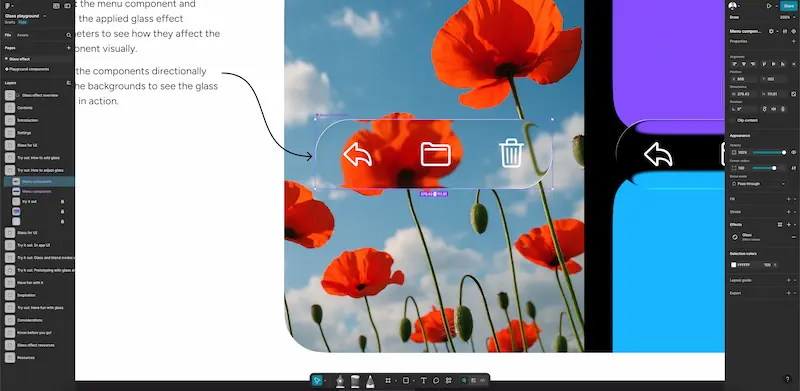
Task: Select the Inspiration layer
Action: (26, 295)
